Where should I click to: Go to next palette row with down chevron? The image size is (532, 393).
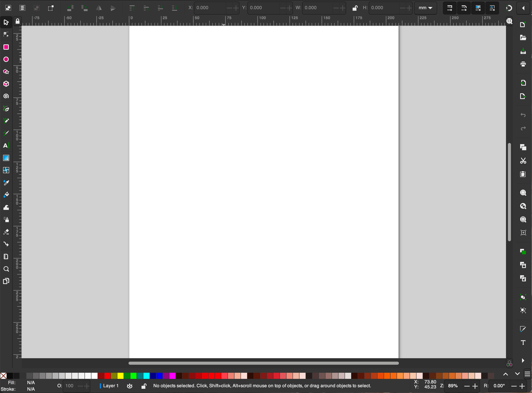pyautogui.click(x=517, y=374)
